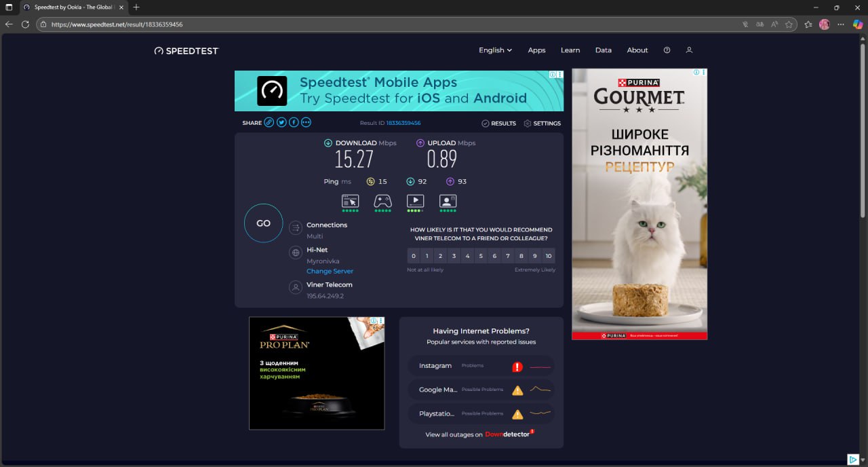Click the Google Maps warning triangle icon
868x467 pixels.
coord(517,390)
